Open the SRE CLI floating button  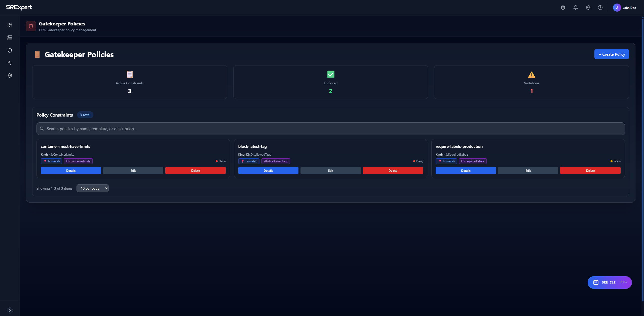coord(610,283)
